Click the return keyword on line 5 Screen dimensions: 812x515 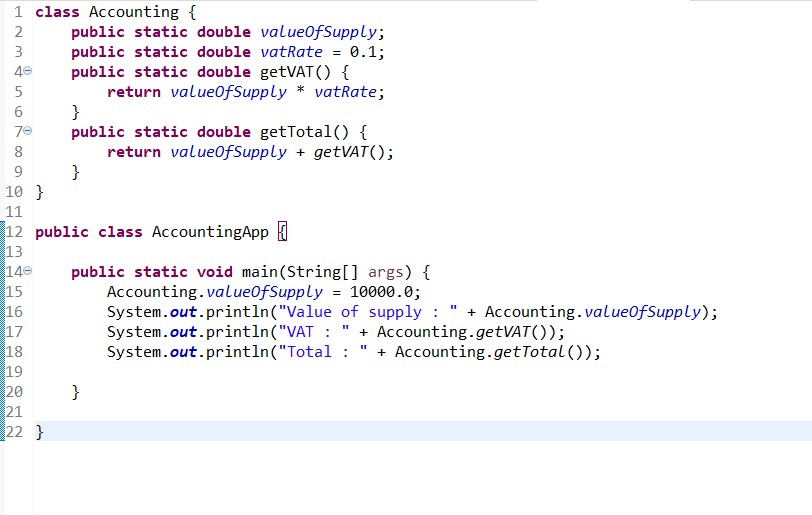click(x=134, y=92)
